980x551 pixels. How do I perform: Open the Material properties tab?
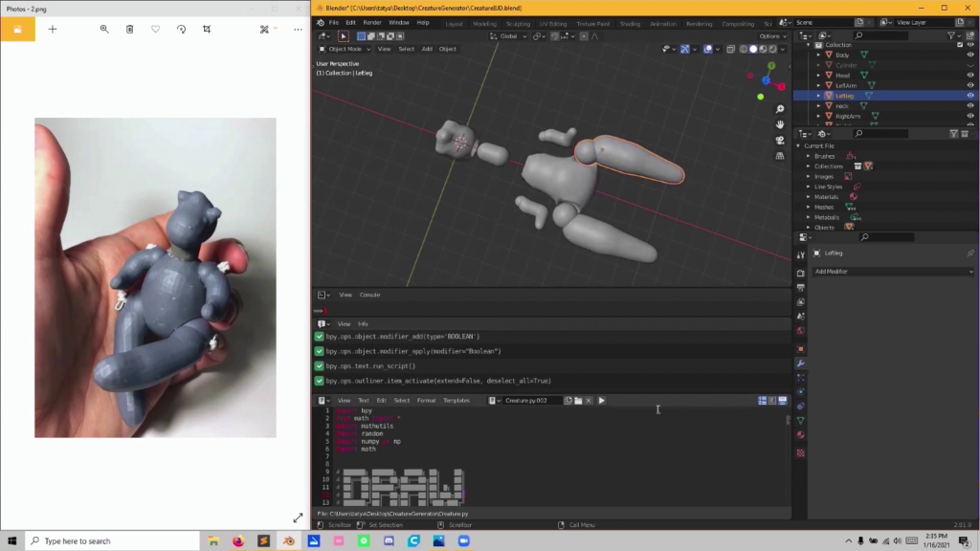click(801, 435)
